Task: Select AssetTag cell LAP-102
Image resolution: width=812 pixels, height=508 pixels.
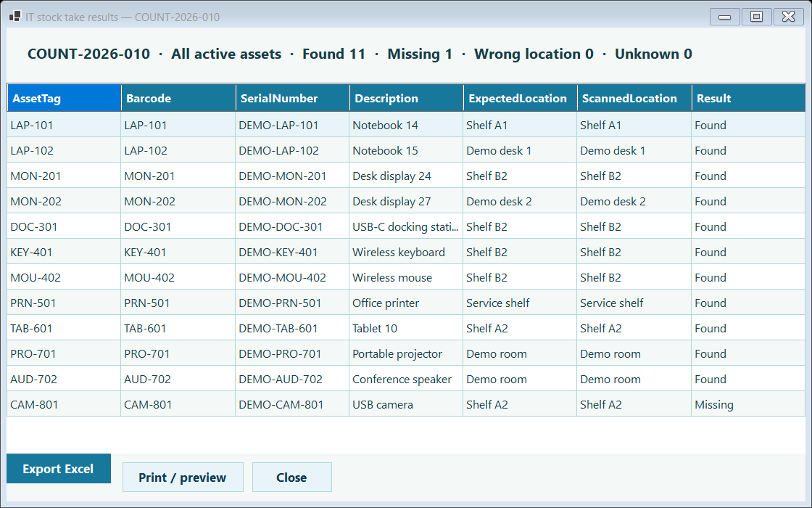Action: click(x=64, y=150)
